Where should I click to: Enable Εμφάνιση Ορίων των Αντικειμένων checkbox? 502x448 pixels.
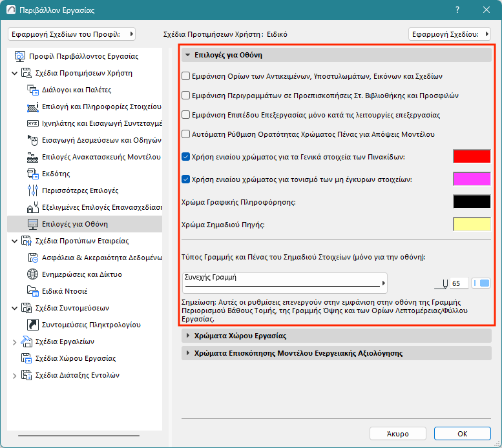185,76
